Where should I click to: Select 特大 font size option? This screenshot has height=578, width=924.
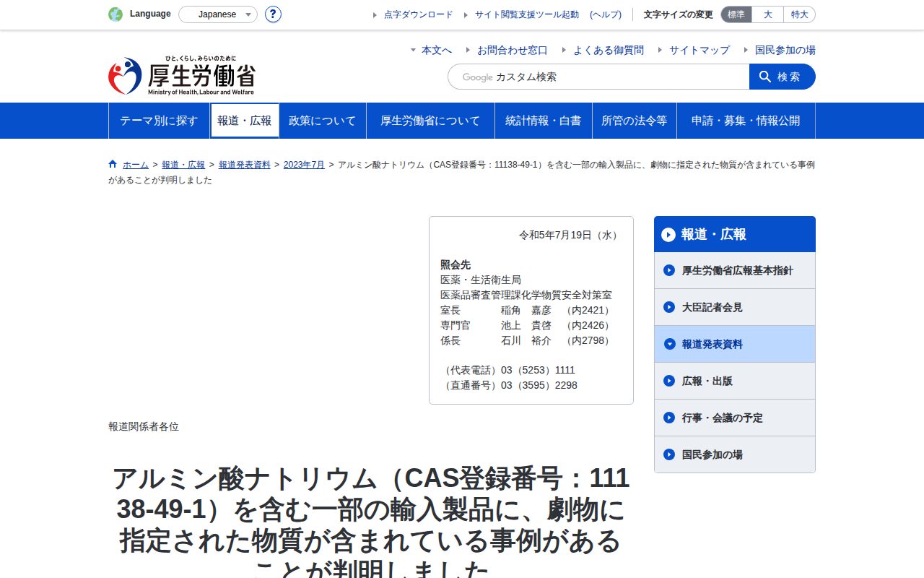[800, 14]
